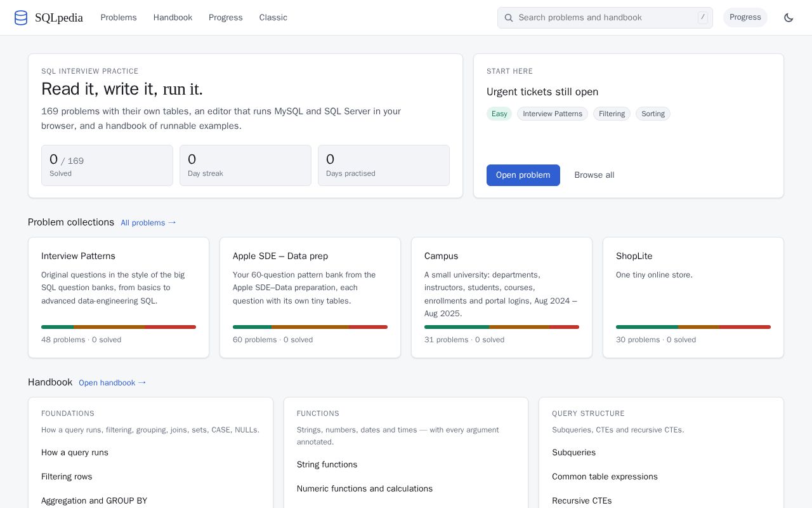Open the Classic nav item
The width and height of the screenshot is (812, 508).
pyautogui.click(x=273, y=18)
